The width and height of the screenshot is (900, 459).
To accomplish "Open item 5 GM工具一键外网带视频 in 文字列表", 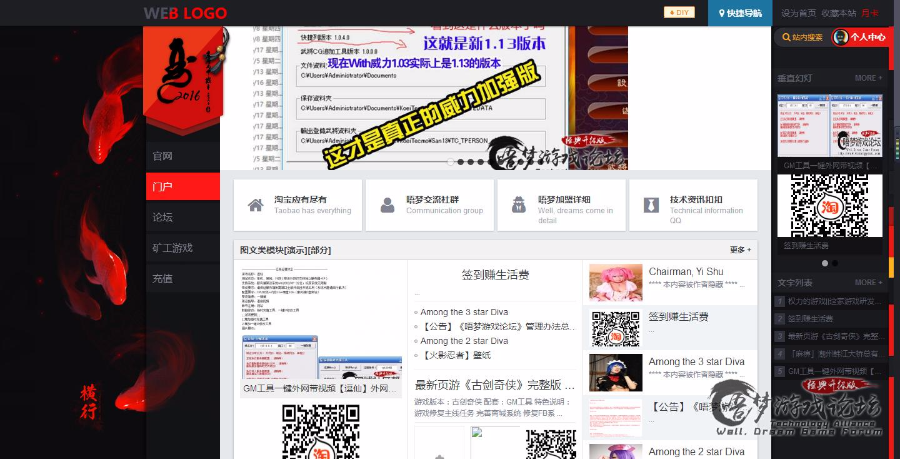I will (833, 371).
